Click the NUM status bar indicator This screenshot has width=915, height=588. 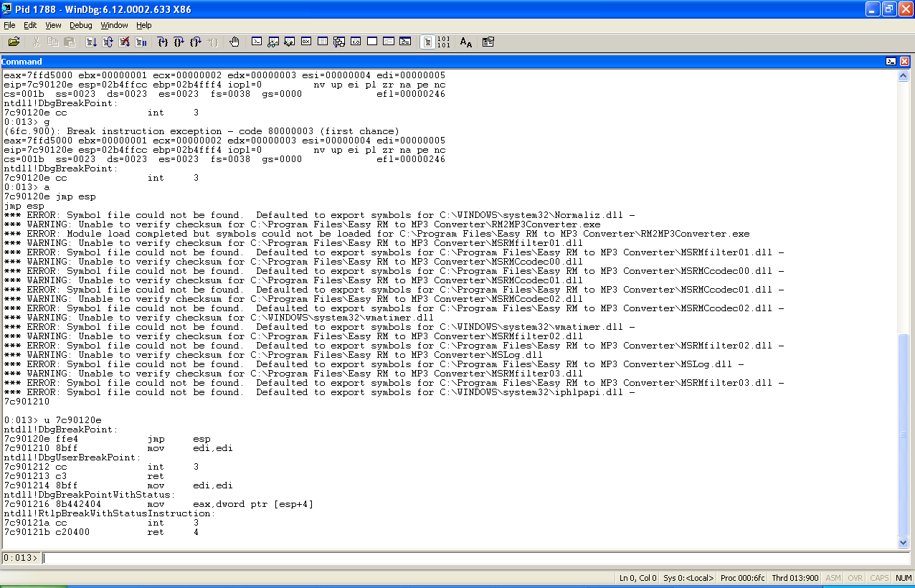pyautogui.click(x=904, y=578)
